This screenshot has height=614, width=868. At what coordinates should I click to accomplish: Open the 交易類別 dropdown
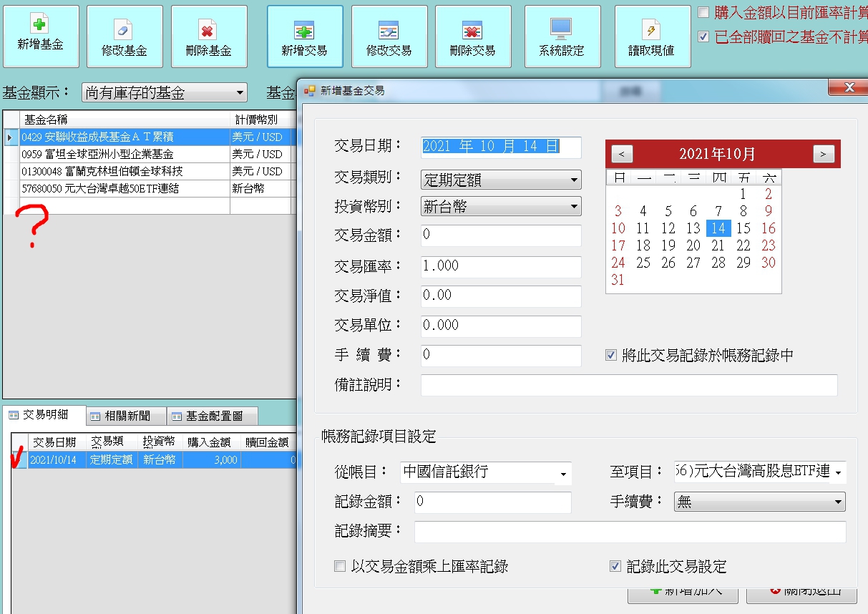[x=501, y=180]
